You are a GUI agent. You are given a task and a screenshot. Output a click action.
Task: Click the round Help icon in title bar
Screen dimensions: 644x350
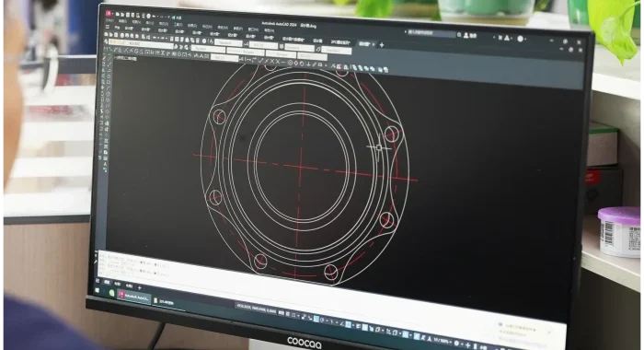pyautogui.click(x=521, y=39)
